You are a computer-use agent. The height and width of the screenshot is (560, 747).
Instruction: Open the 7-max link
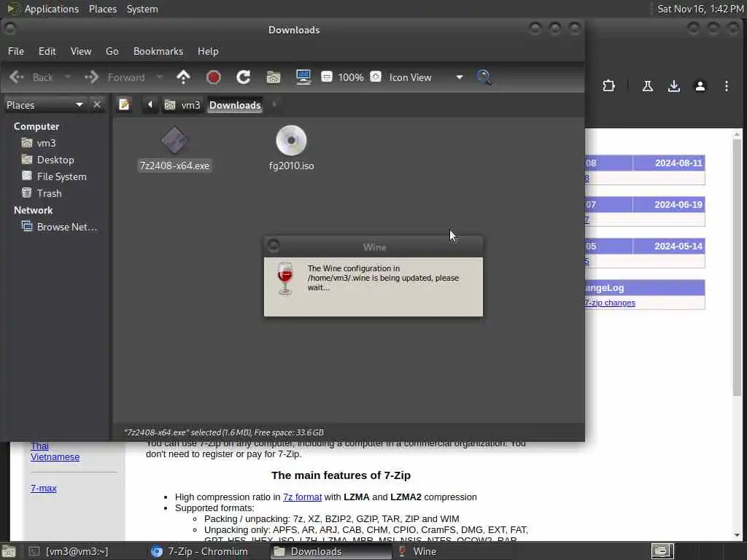point(43,488)
